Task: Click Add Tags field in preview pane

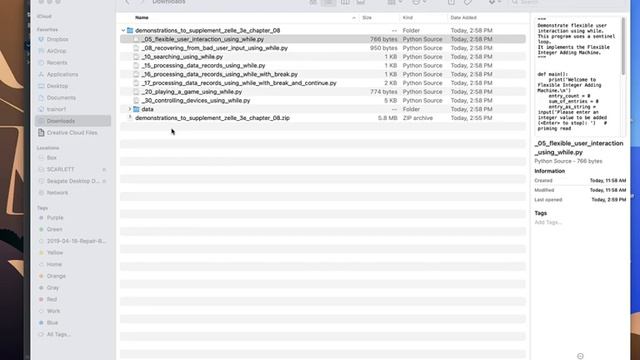Action: 548,222
